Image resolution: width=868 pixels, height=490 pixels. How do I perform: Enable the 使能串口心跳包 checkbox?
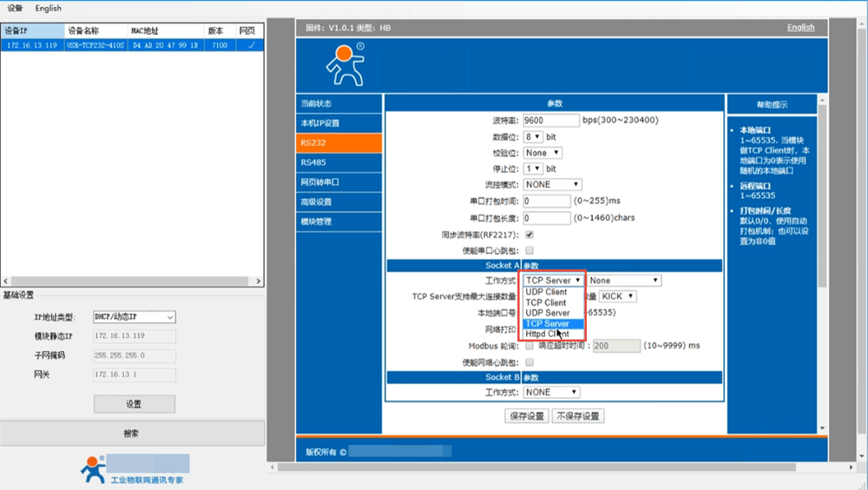529,250
